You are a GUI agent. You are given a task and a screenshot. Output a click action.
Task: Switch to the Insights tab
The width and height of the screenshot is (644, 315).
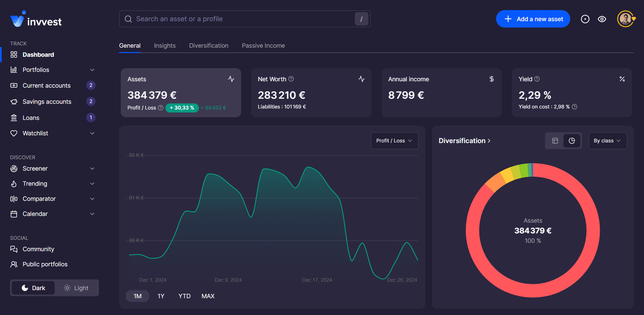click(x=165, y=46)
